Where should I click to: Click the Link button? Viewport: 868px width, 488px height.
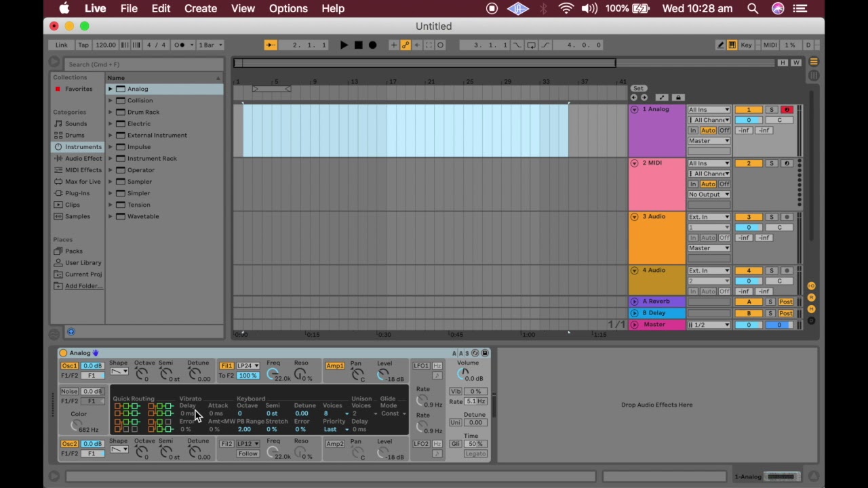(62, 45)
